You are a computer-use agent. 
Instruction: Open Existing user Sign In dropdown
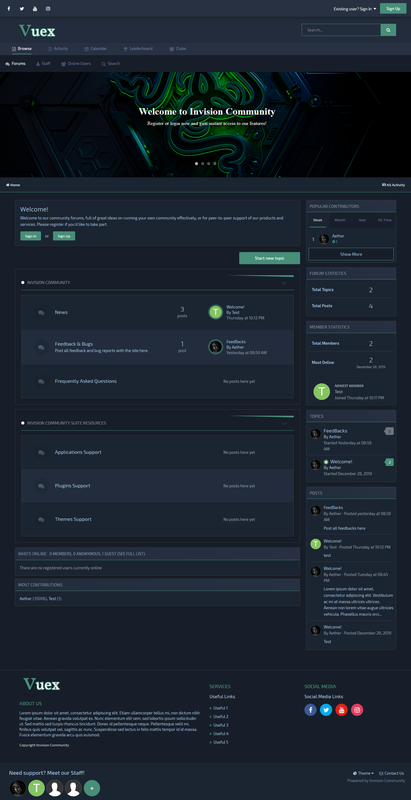[355, 9]
